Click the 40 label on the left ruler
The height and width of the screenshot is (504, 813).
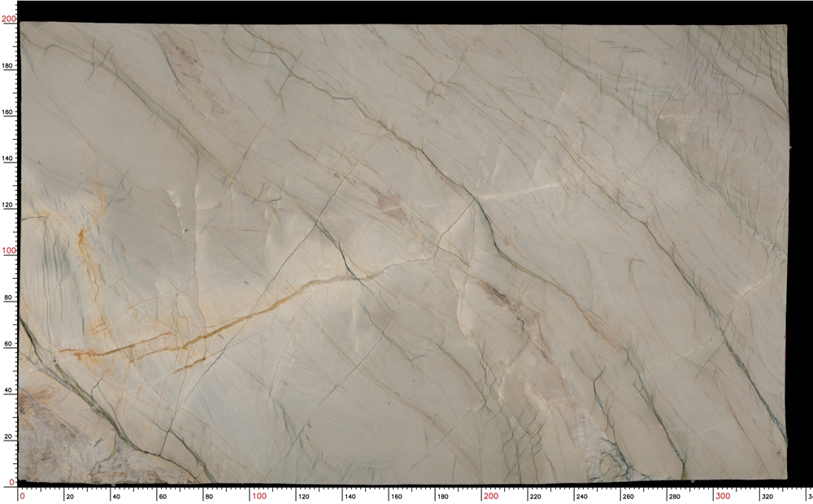point(7,391)
